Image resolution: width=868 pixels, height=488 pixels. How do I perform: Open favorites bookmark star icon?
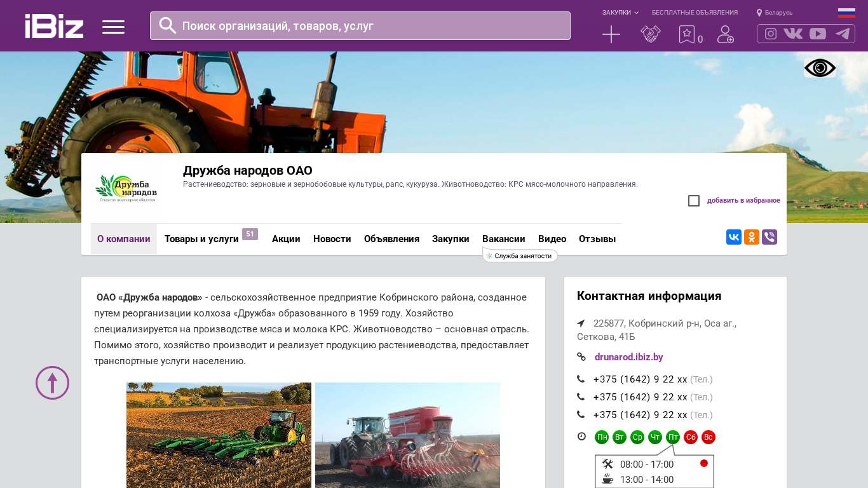[x=687, y=34]
